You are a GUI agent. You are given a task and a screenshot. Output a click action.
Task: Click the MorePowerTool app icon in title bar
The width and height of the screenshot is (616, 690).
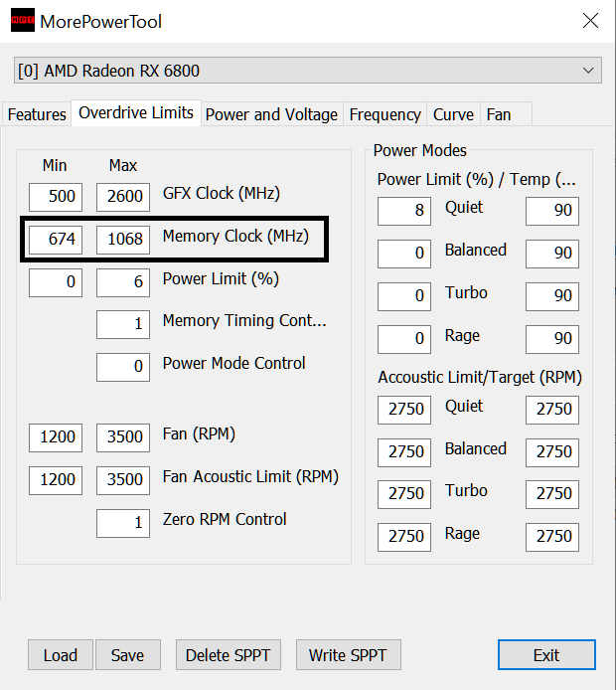pos(23,20)
